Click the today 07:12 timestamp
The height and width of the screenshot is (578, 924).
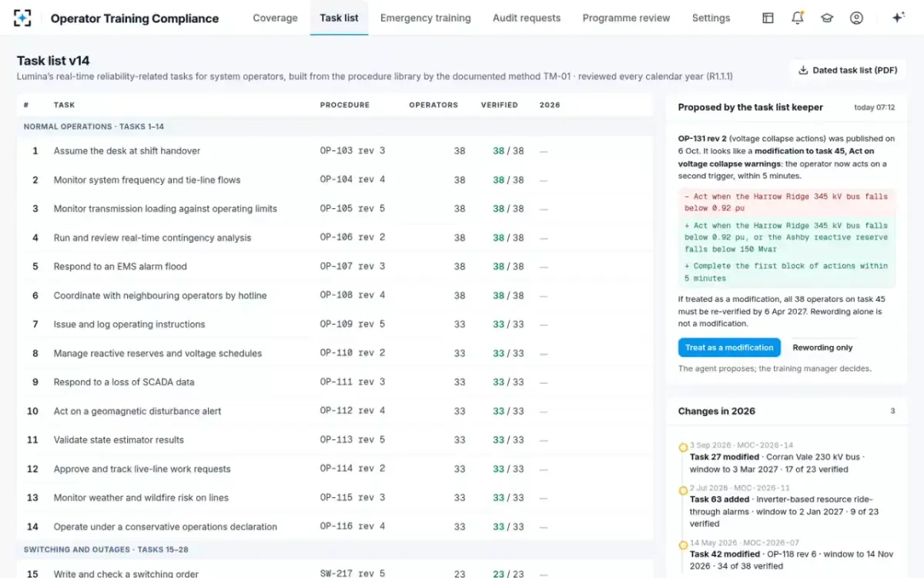click(x=874, y=108)
